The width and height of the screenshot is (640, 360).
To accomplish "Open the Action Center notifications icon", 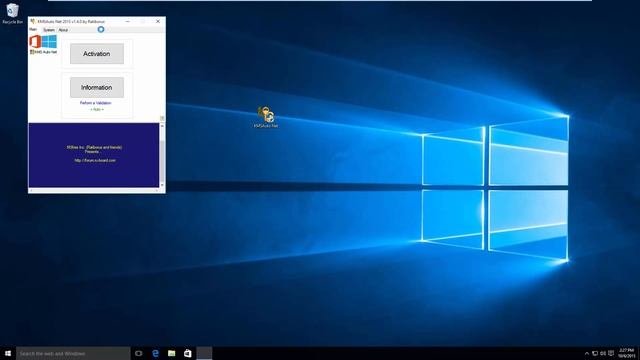I will 611,353.
